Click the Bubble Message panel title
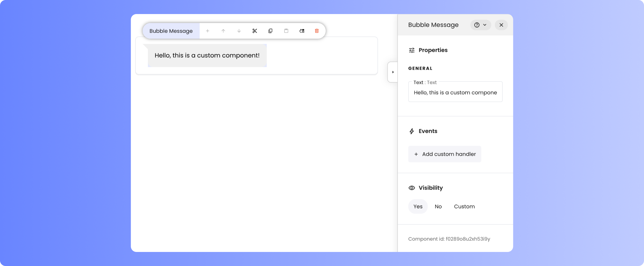 (433, 25)
